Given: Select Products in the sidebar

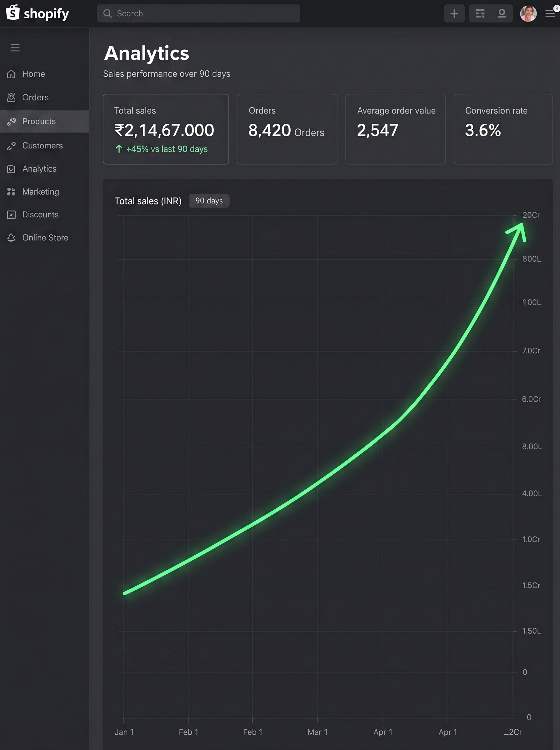Looking at the screenshot, I should point(44,121).
